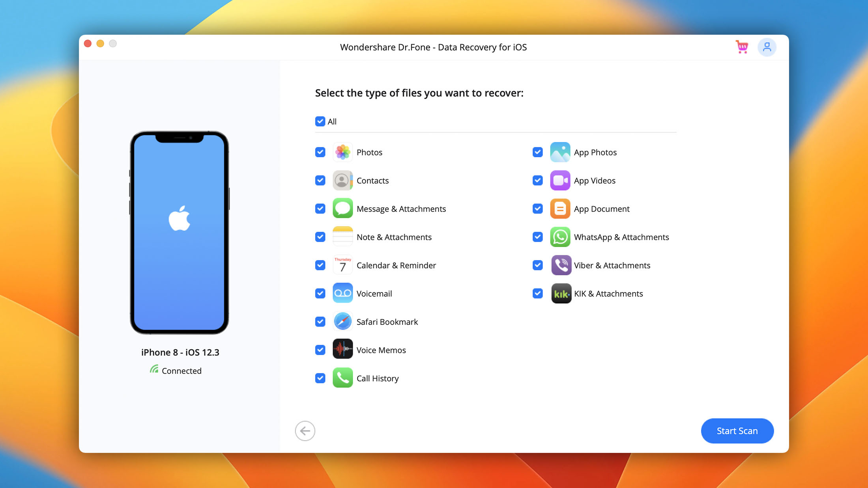The width and height of the screenshot is (868, 488).
Task: Click the Photos app icon
Action: click(342, 152)
